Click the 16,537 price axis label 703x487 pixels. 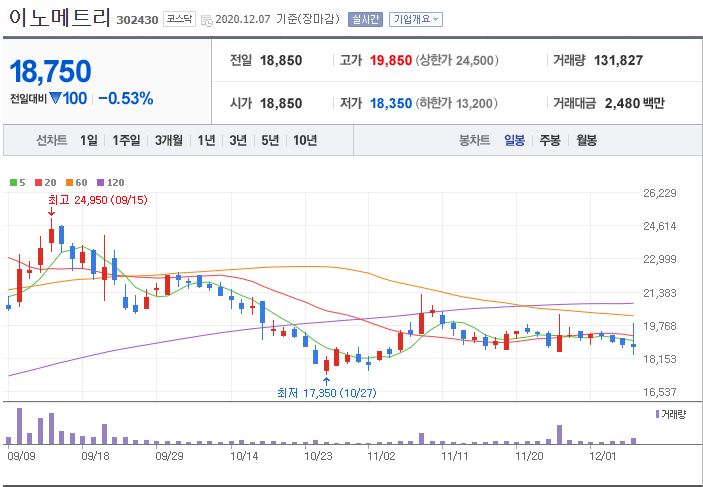tap(660, 392)
